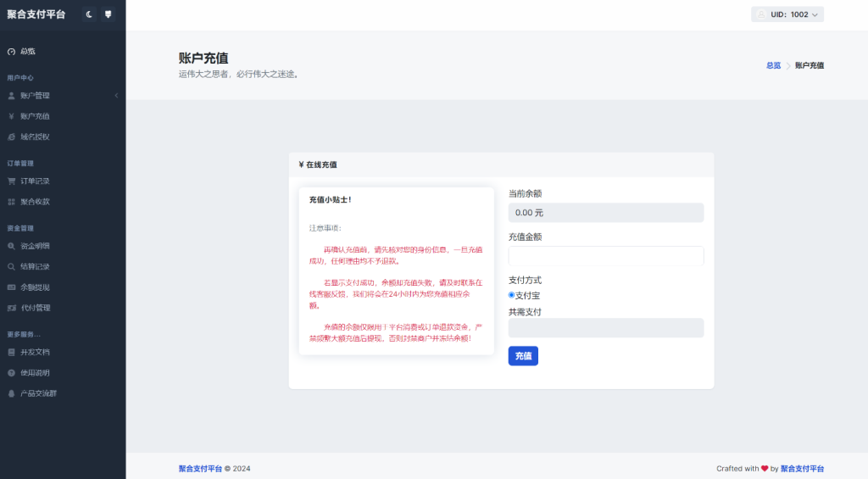Viewport: 868px width, 479px height.
Task: Click the user icon beside 账户管理
Action: (11, 96)
